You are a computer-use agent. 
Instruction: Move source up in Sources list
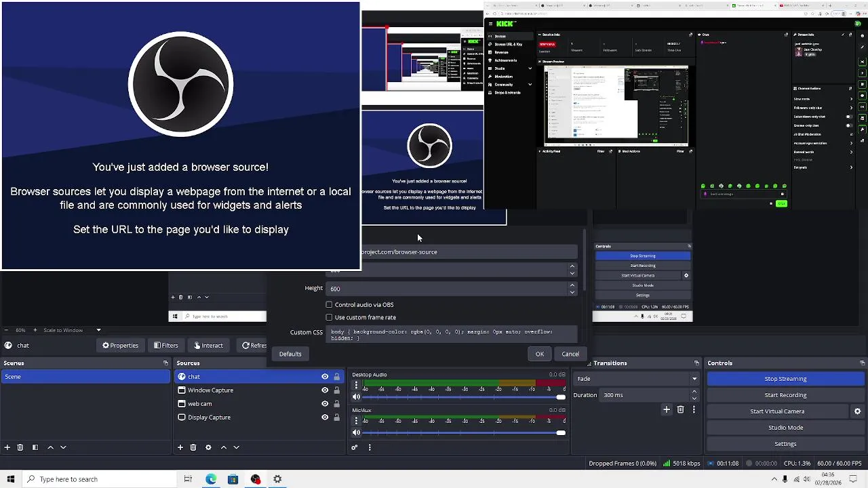pos(223,447)
